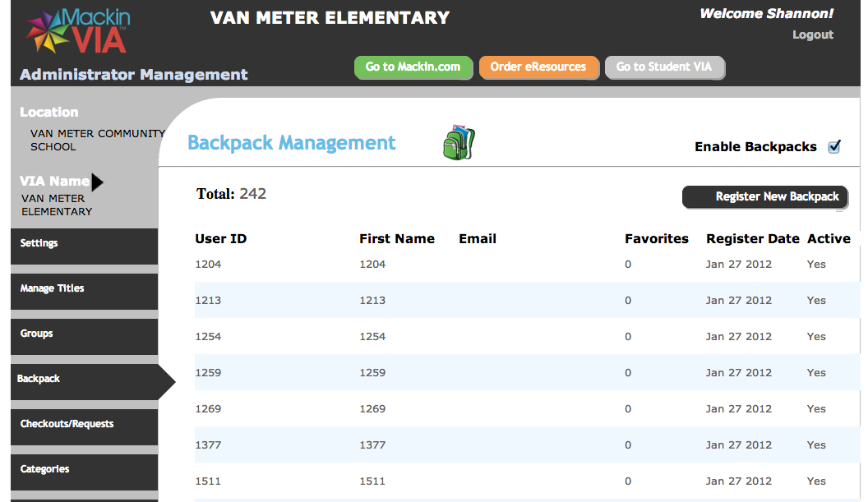Viewport: 868px width, 502px height.
Task: Log out using the Logout link
Action: coord(812,35)
